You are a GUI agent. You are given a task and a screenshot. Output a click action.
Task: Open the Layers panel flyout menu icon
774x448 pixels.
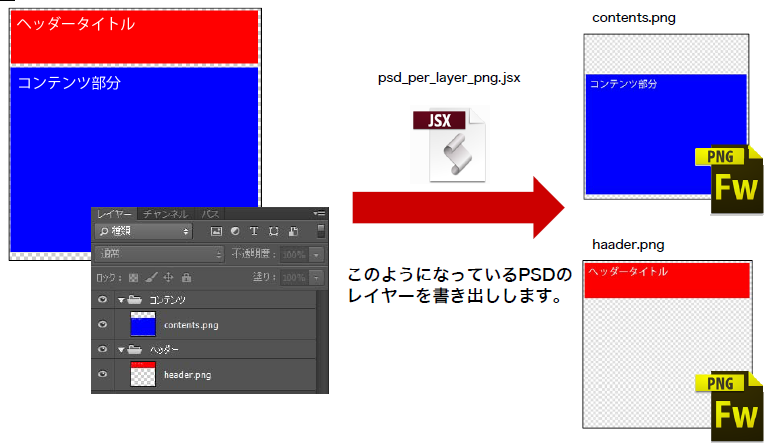click(x=319, y=213)
